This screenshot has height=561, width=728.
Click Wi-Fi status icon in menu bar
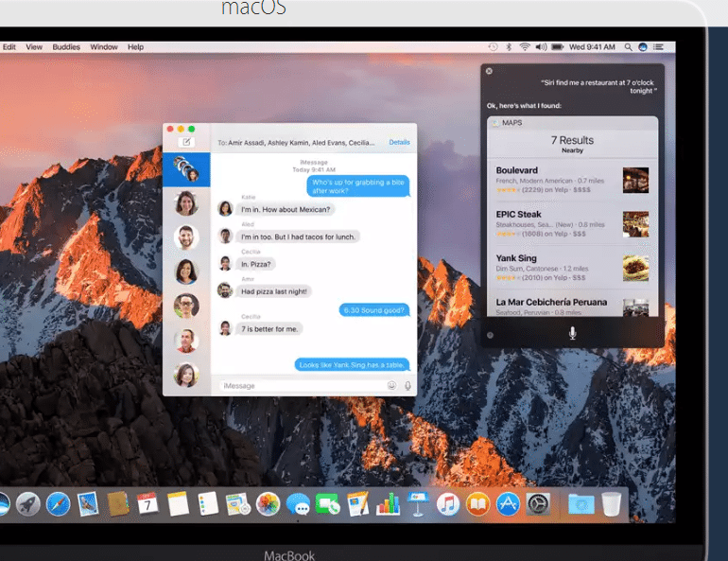(x=525, y=47)
